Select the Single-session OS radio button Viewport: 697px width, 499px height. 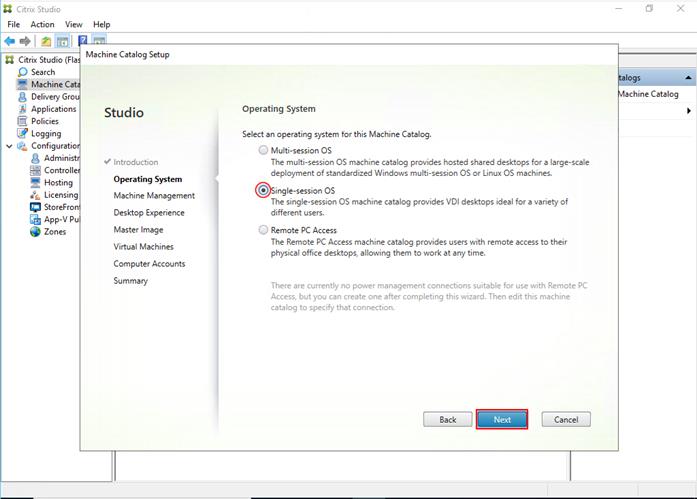263,190
